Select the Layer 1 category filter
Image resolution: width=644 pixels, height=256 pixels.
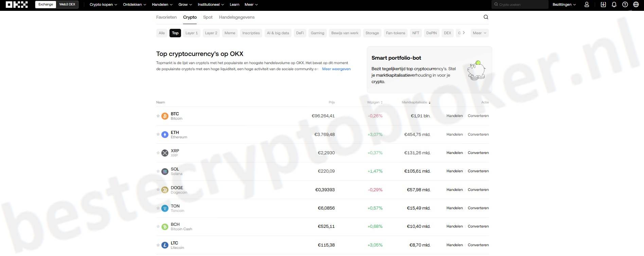tap(192, 33)
